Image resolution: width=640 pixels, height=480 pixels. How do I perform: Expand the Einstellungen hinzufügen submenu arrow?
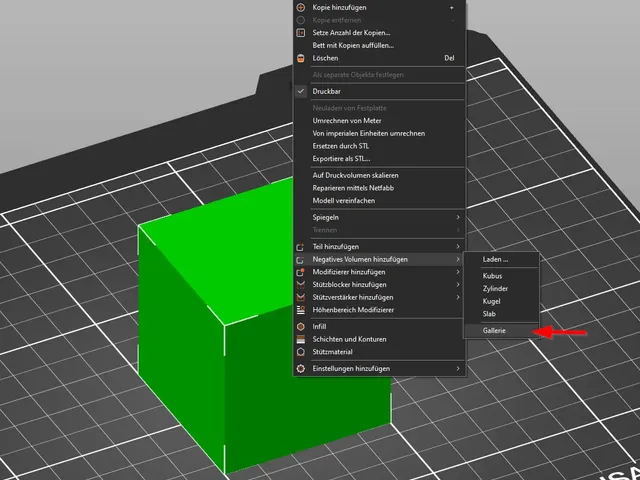(x=458, y=369)
